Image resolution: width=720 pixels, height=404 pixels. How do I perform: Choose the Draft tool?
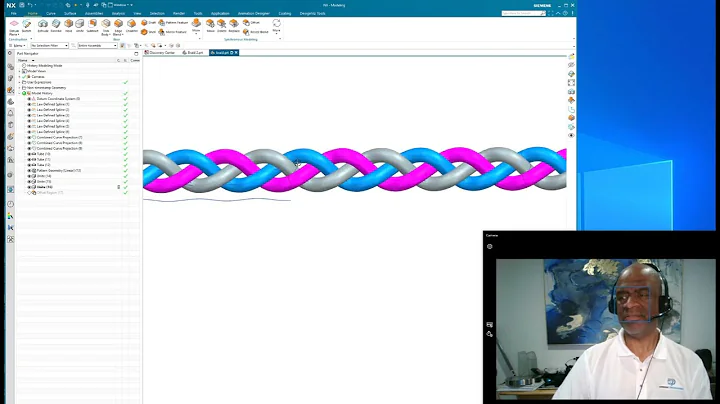148,22
